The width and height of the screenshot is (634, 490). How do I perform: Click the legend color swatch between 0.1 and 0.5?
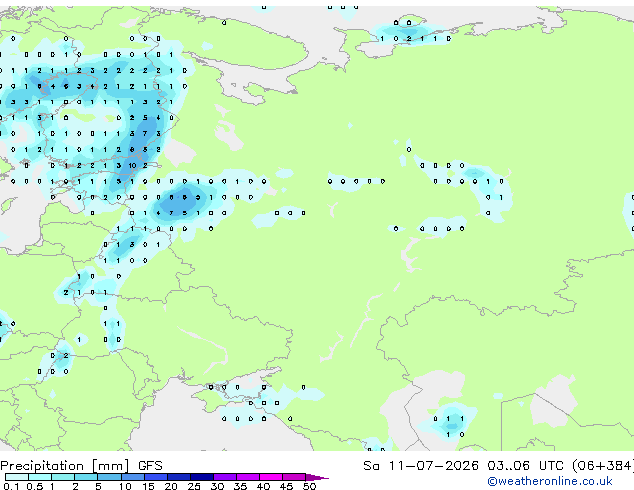coord(17,477)
